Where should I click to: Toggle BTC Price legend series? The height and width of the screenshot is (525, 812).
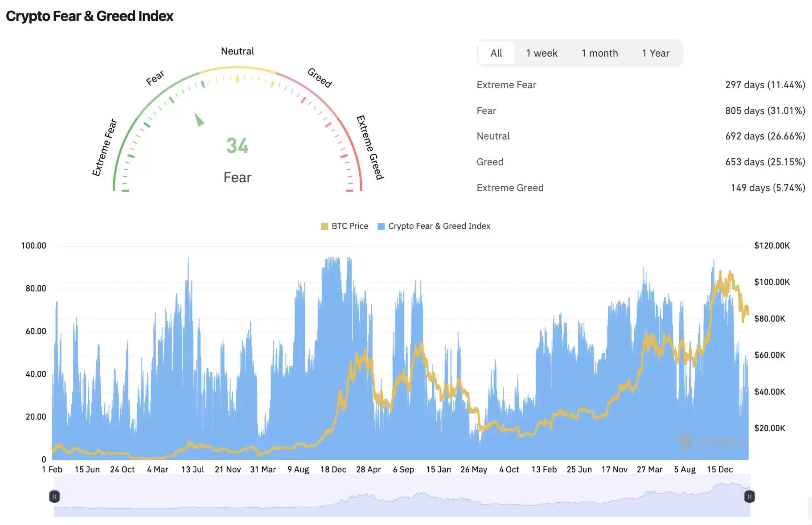pos(349,226)
